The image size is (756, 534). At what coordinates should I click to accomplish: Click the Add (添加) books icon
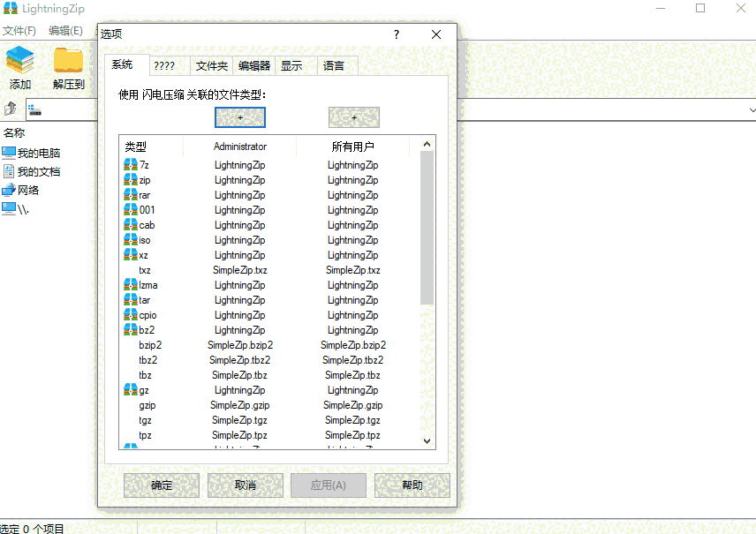pyautogui.click(x=19, y=60)
